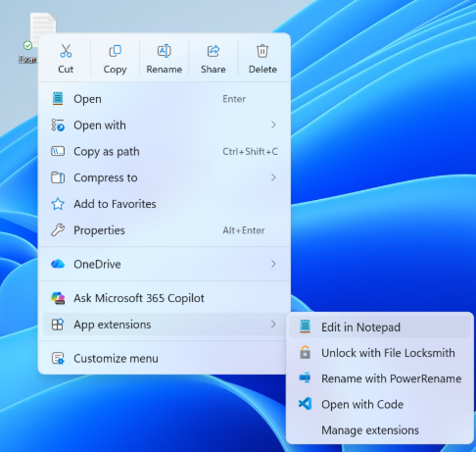Click the Open with text label
Screen dimensions: 476x452
[x=100, y=126]
